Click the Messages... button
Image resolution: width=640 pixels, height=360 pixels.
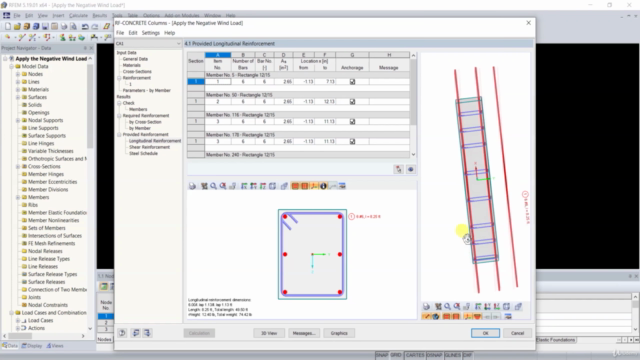pyautogui.click(x=304, y=333)
